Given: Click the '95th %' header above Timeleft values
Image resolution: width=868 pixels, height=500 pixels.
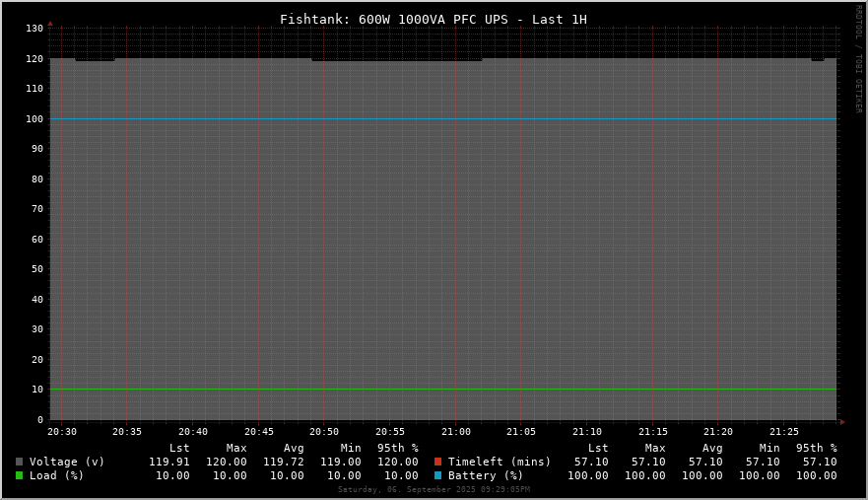Looking at the screenshot, I should coord(817,448).
